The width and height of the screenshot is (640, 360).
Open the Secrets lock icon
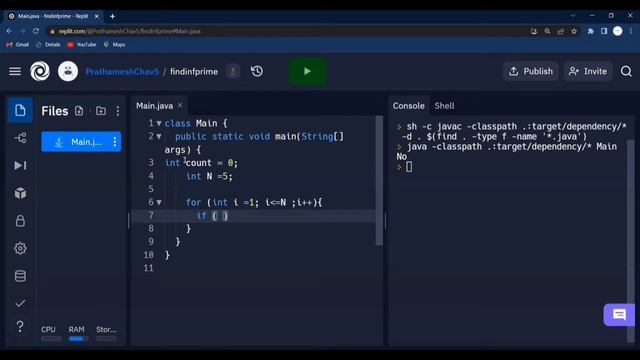(20, 221)
